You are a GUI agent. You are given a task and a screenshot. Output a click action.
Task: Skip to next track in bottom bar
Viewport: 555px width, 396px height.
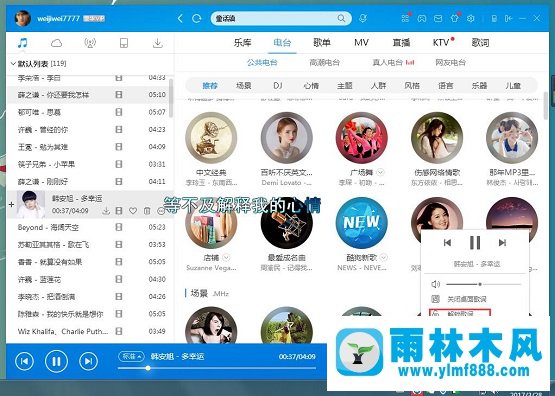[88, 361]
